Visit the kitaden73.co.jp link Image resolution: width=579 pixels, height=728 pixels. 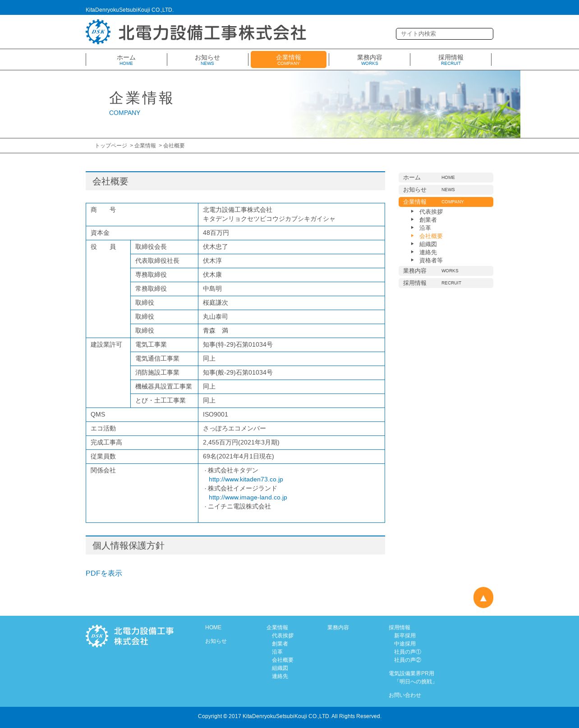(x=246, y=480)
